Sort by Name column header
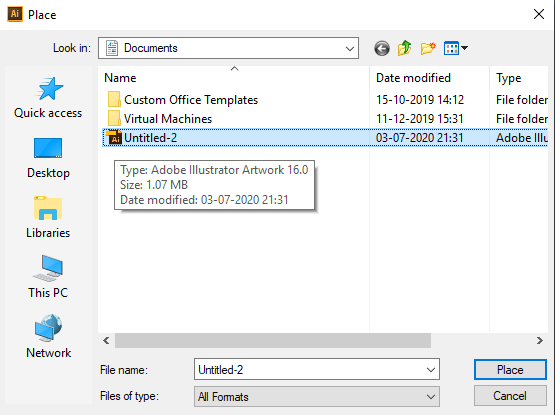This screenshot has width=555, height=415. tap(234, 78)
